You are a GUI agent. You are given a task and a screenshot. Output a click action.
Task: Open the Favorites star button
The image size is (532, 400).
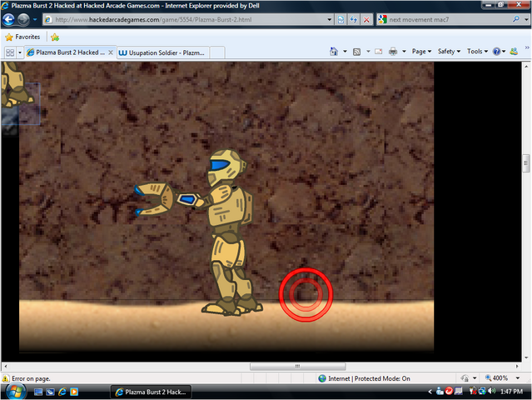click(22, 37)
